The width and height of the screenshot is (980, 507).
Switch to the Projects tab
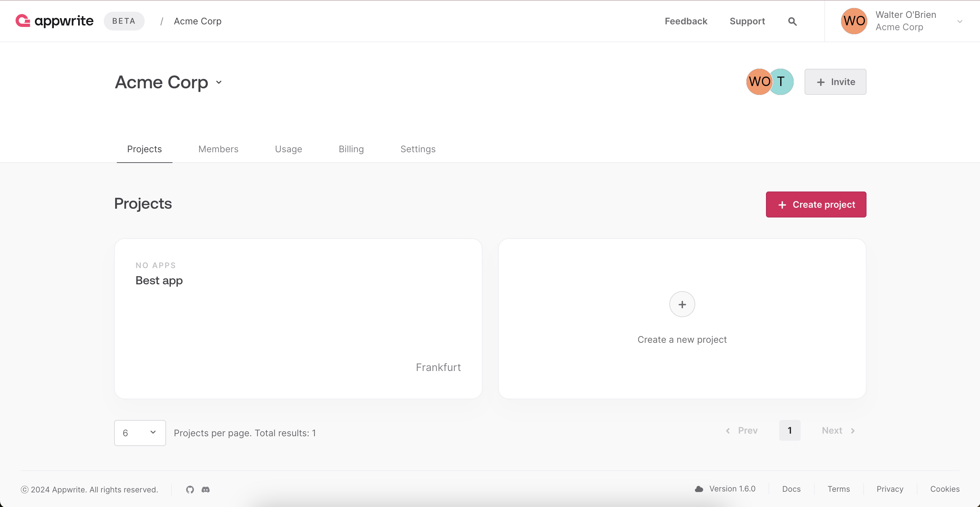pyautogui.click(x=144, y=149)
